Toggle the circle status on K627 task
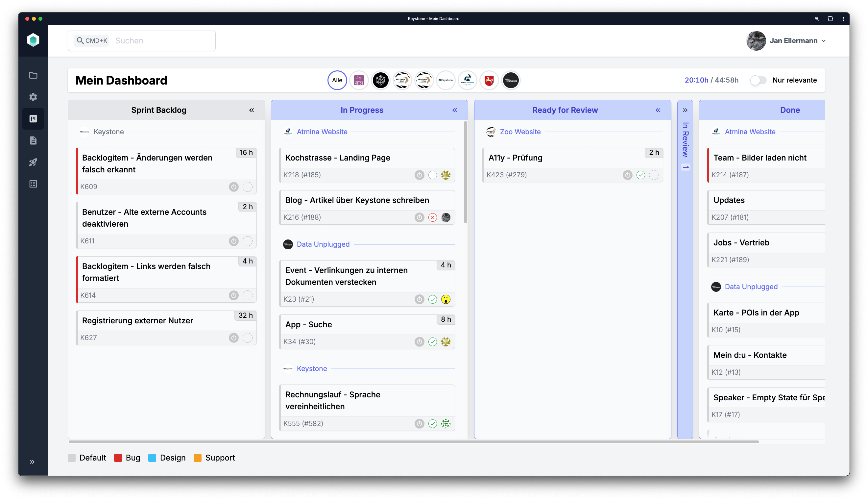The height and width of the screenshot is (500, 868). coord(247,338)
